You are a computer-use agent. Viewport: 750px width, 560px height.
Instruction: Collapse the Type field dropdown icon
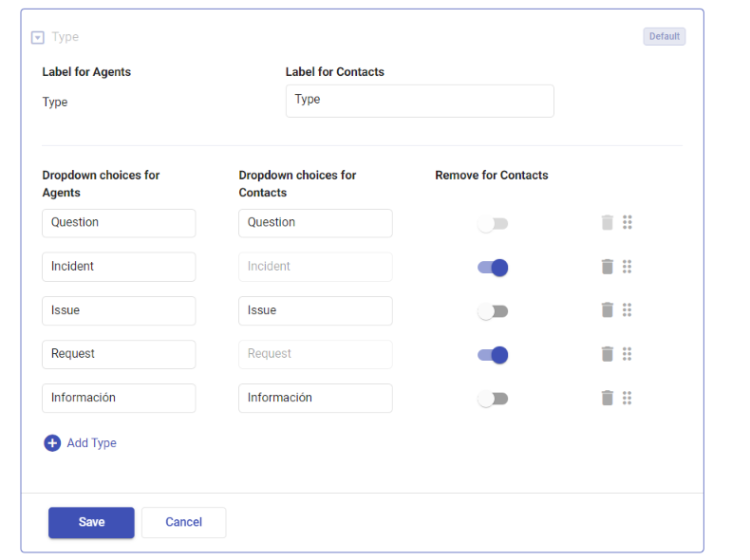point(37,37)
